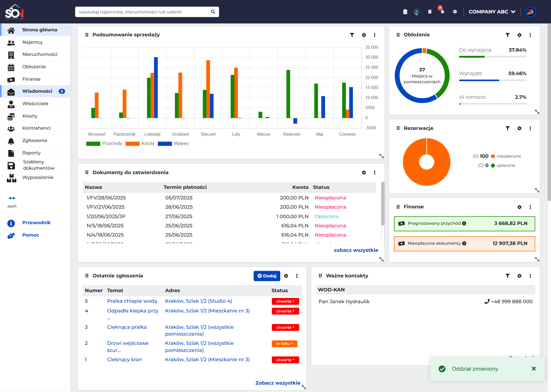
Task: Click the user avatar in top bar
Action: pos(531,12)
